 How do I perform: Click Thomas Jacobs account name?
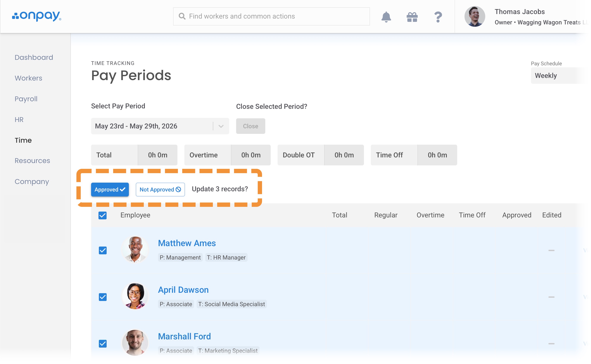[520, 12]
